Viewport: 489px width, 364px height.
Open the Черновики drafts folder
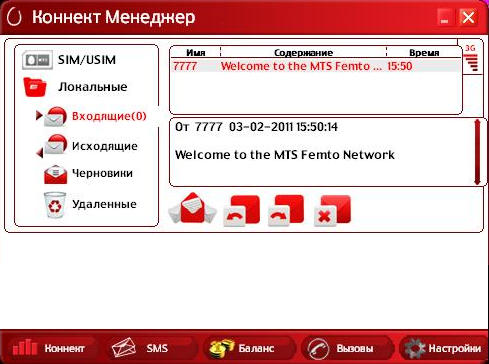(x=89, y=174)
